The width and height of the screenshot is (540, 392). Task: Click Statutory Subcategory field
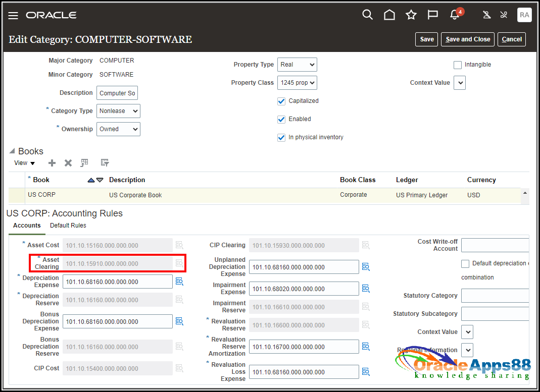pos(495,314)
